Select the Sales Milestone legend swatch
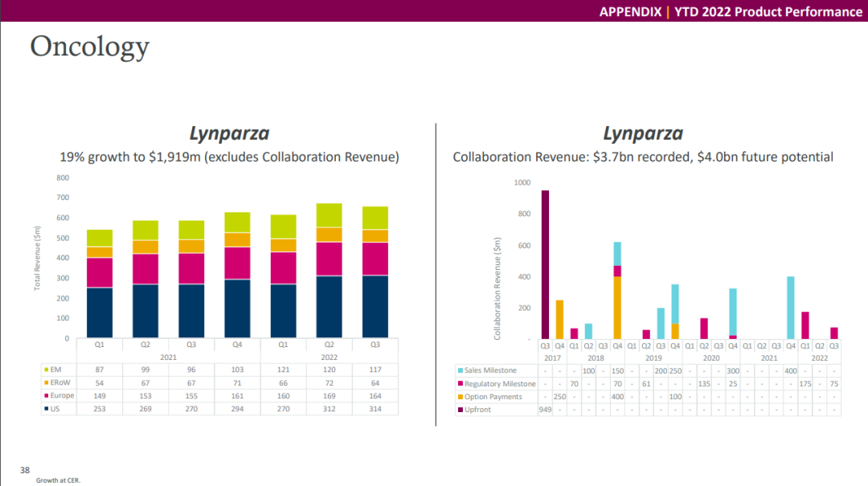Viewport: 868px width, 486px height. point(459,370)
